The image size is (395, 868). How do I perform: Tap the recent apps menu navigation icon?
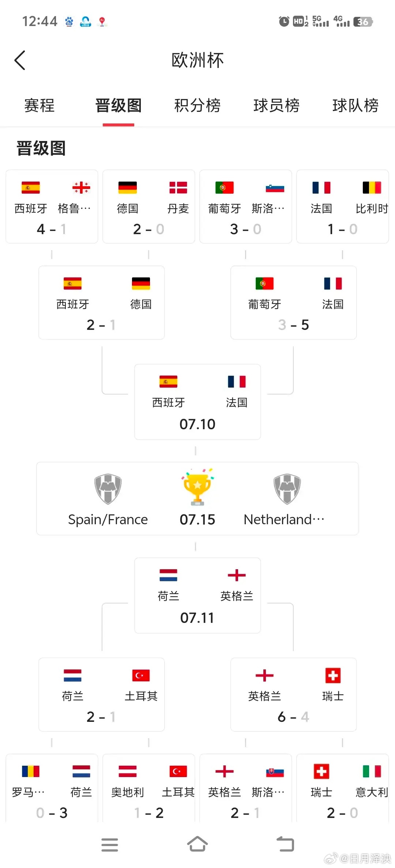110,845
